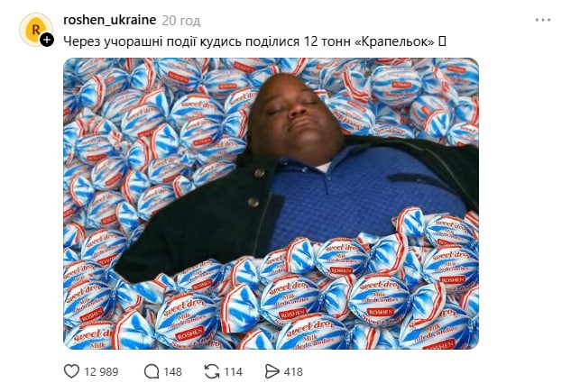This screenshot has width=571, height=392.
Task: Open replies via the 148 count
Action: tap(172, 371)
